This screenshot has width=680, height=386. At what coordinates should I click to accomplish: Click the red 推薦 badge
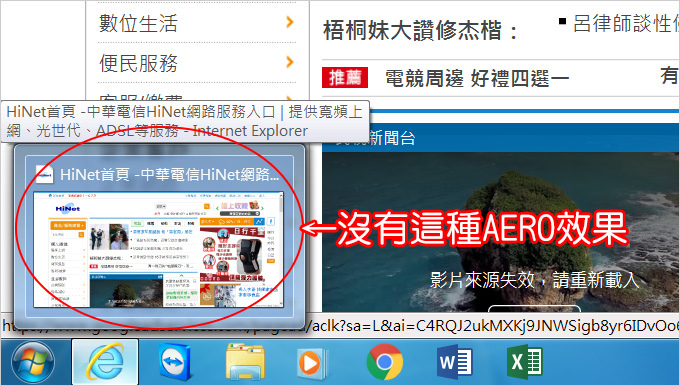click(x=345, y=78)
